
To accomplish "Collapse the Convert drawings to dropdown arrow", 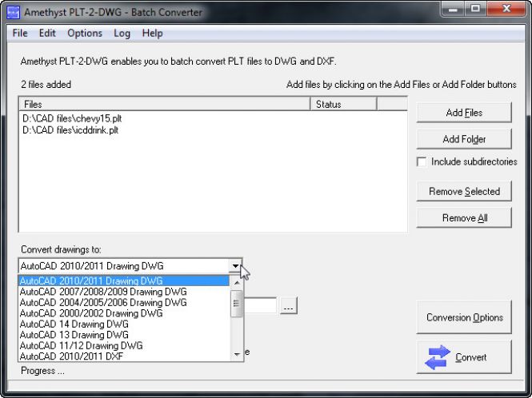I will 235,266.
